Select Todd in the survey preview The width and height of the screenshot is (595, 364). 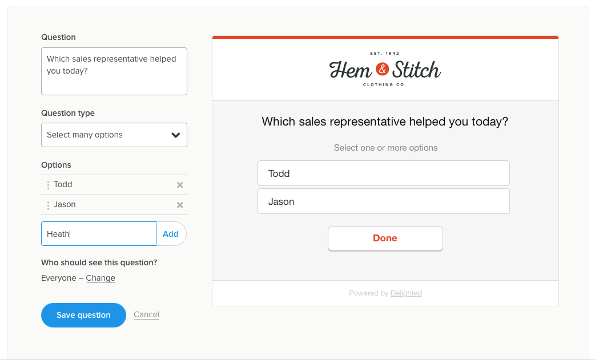click(x=383, y=173)
